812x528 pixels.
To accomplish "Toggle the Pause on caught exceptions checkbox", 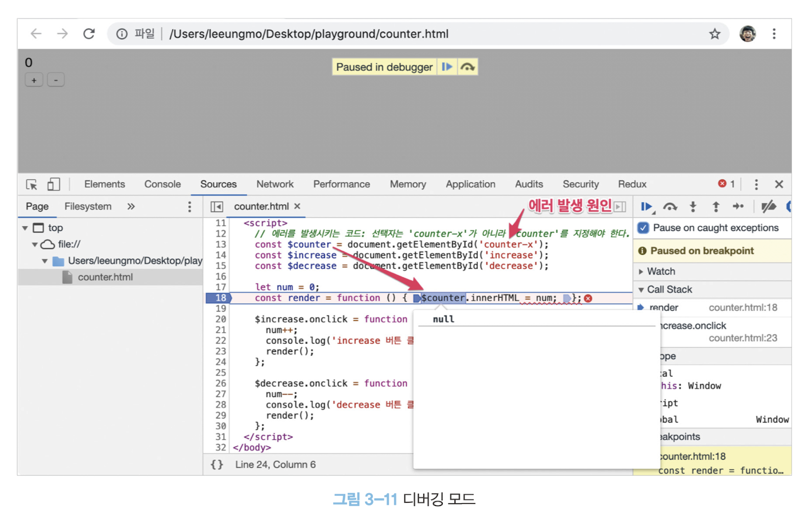I will [643, 228].
